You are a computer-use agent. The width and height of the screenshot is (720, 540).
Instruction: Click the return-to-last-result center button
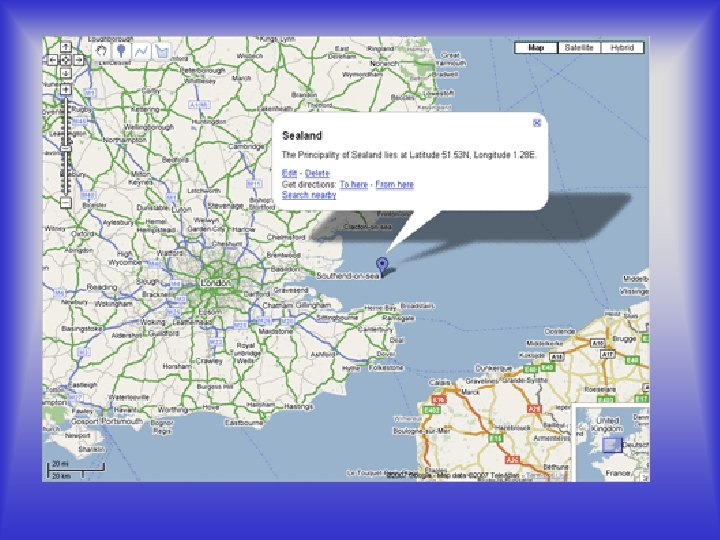[x=66, y=60]
